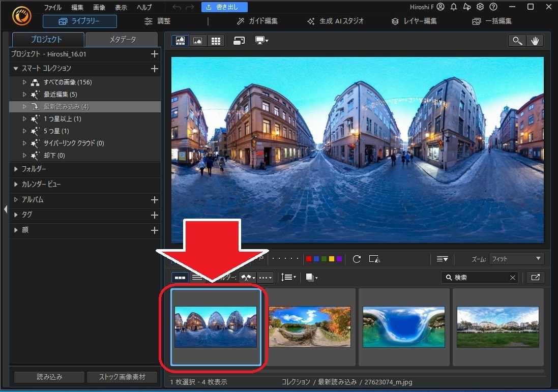Expand the 1 つ星以上 smart collection
Image resolution: width=558 pixels, height=392 pixels.
point(24,118)
